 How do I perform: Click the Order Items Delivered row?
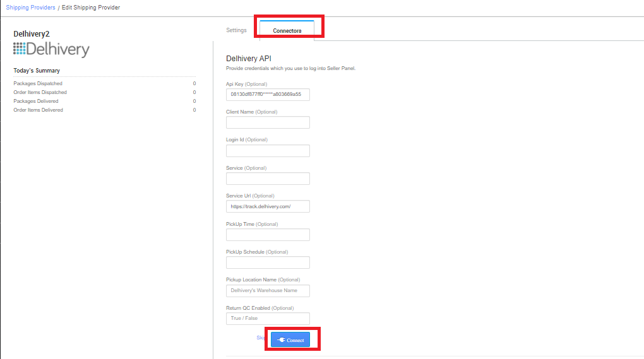click(x=104, y=110)
